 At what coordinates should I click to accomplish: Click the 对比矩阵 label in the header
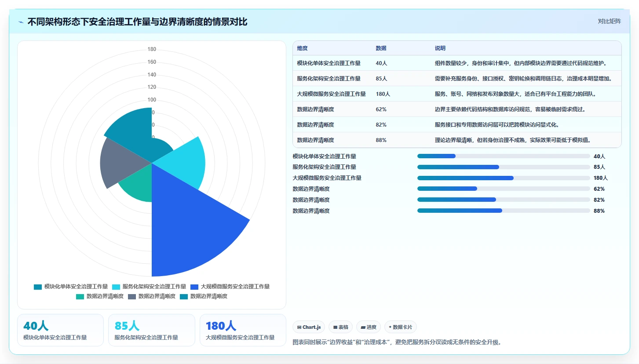pos(609,21)
